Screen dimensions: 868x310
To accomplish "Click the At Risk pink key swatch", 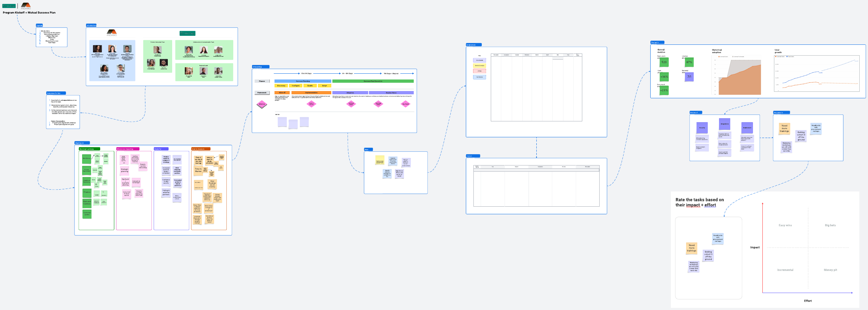I will (x=480, y=71).
